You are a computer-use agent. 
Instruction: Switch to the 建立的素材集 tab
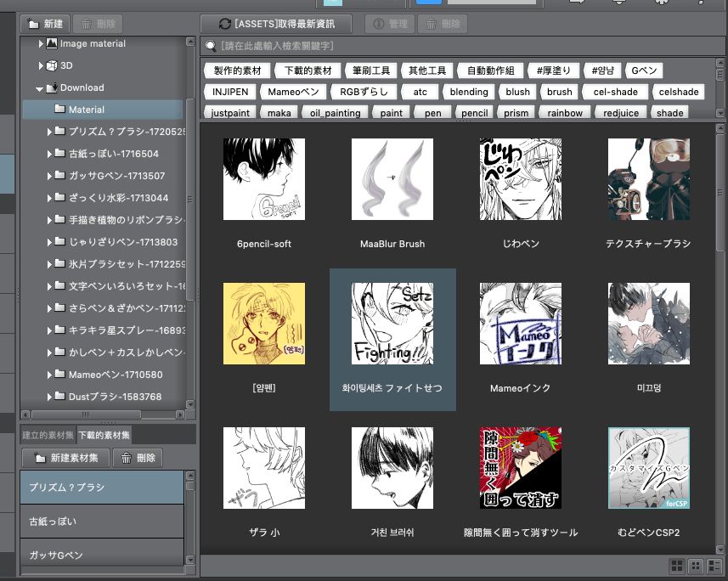48,435
